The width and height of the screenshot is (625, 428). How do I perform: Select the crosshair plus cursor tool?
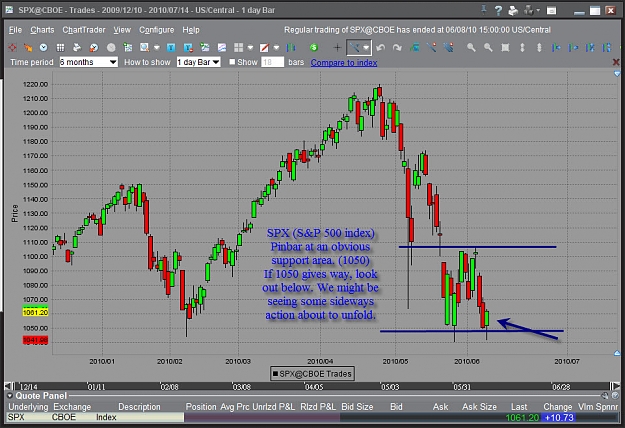point(337,48)
